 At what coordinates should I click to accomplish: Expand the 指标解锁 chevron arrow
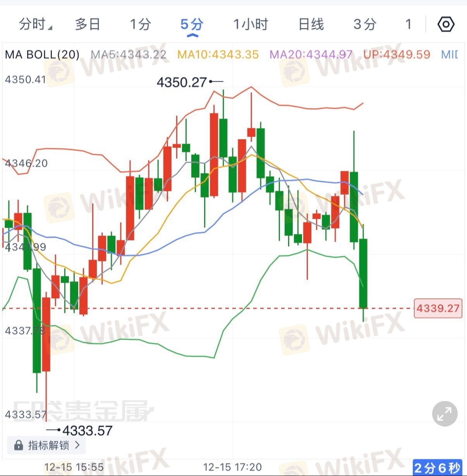click(x=77, y=445)
